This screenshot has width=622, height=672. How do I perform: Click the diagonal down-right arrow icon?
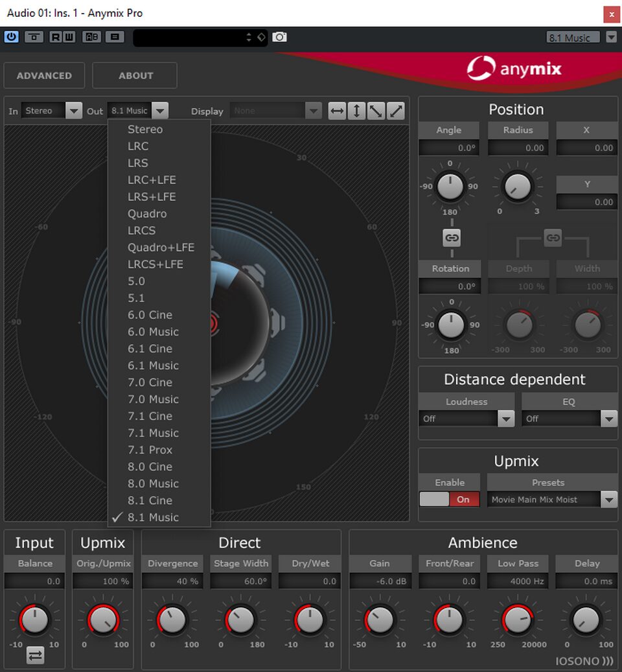click(376, 111)
